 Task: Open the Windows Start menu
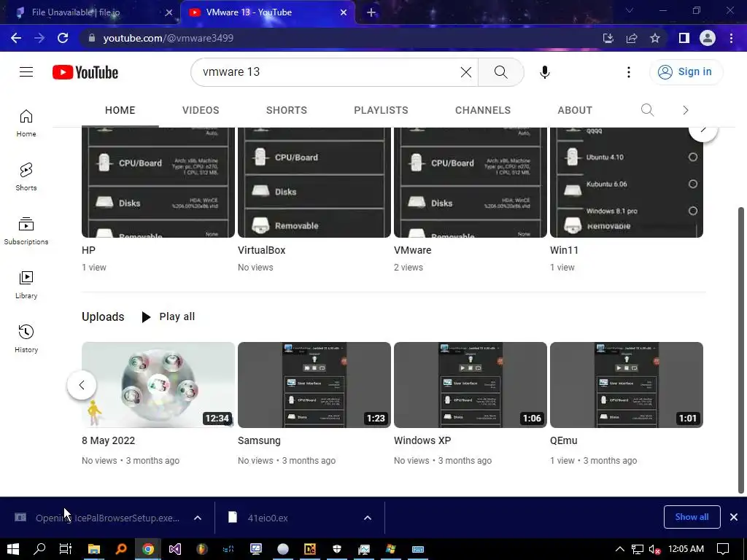pos(13,549)
